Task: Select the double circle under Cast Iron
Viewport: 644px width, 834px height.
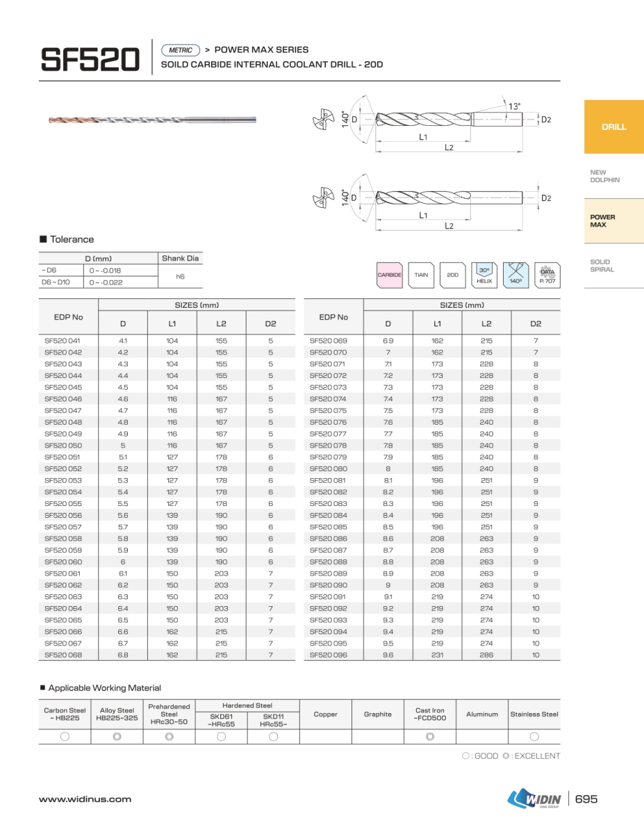Action: coord(430,737)
